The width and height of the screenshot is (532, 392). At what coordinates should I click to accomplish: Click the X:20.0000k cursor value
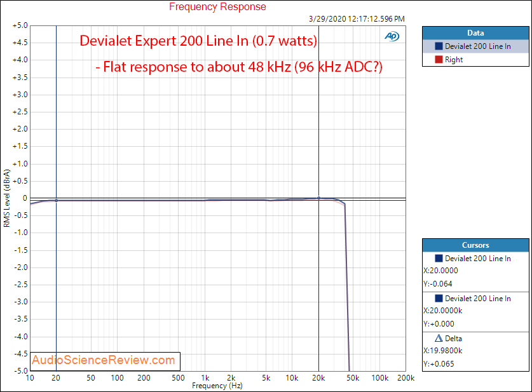coord(442,311)
